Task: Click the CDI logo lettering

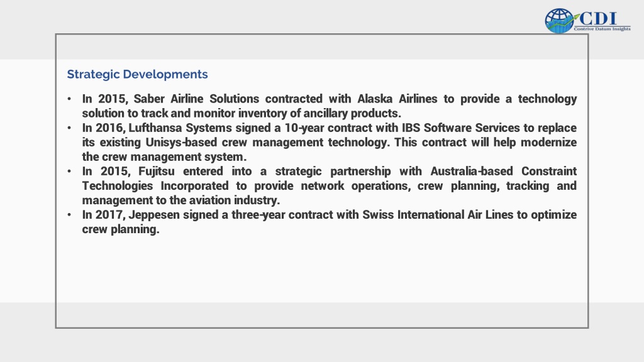Action: pos(598,18)
